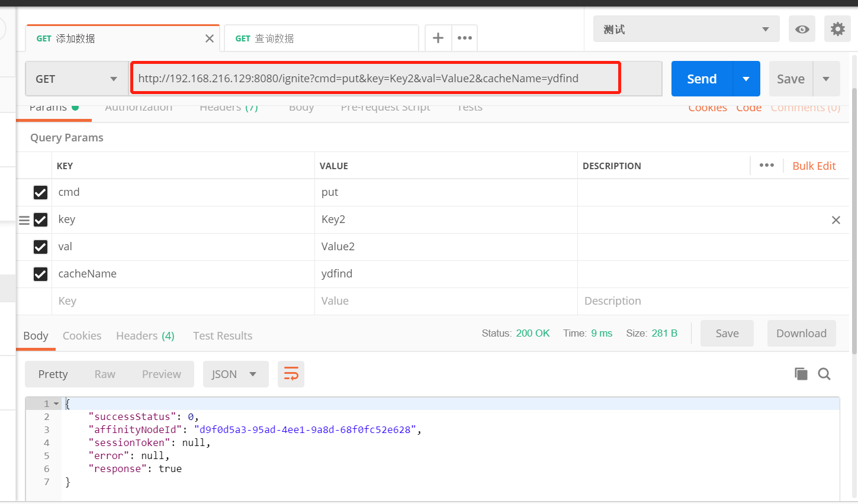Disable the val query parameter

coord(40,247)
